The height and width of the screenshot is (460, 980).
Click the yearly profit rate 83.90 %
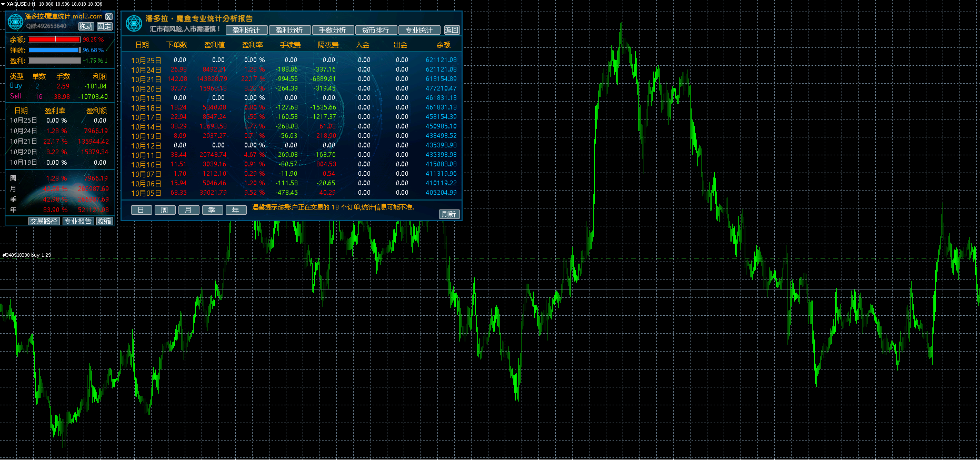coord(55,210)
